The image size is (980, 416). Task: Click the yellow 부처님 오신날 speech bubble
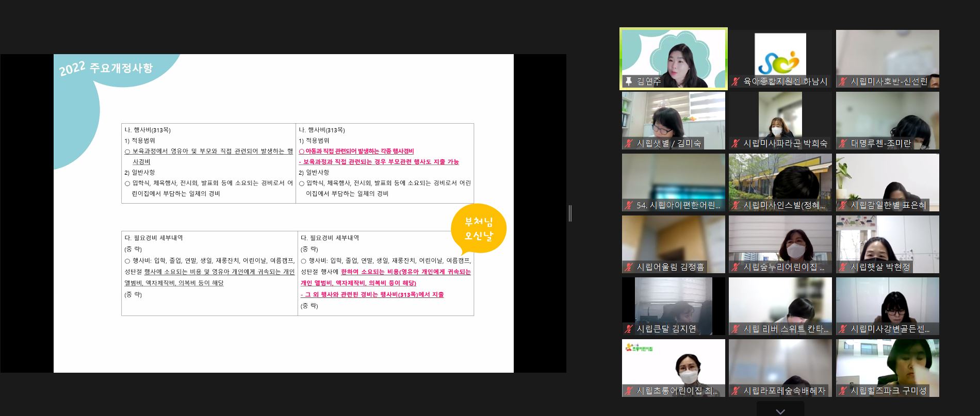[479, 229]
